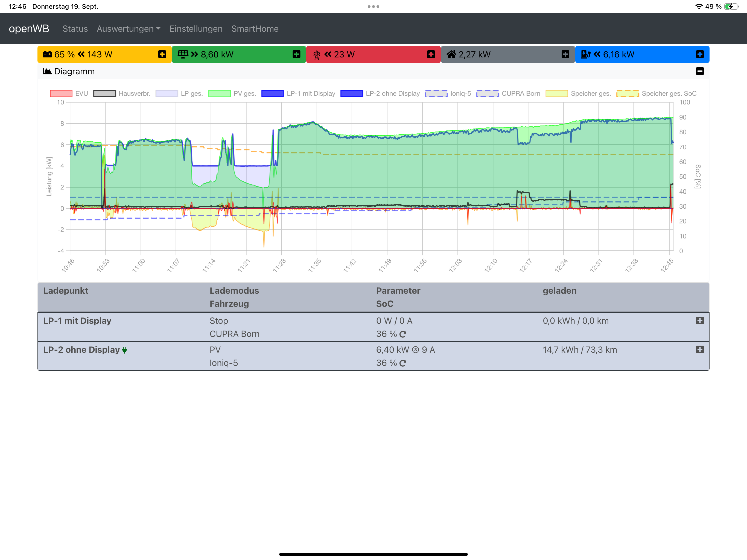The height and width of the screenshot is (560, 747).
Task: Click the battery storage icon in yellow bar
Action: pyautogui.click(x=47, y=54)
